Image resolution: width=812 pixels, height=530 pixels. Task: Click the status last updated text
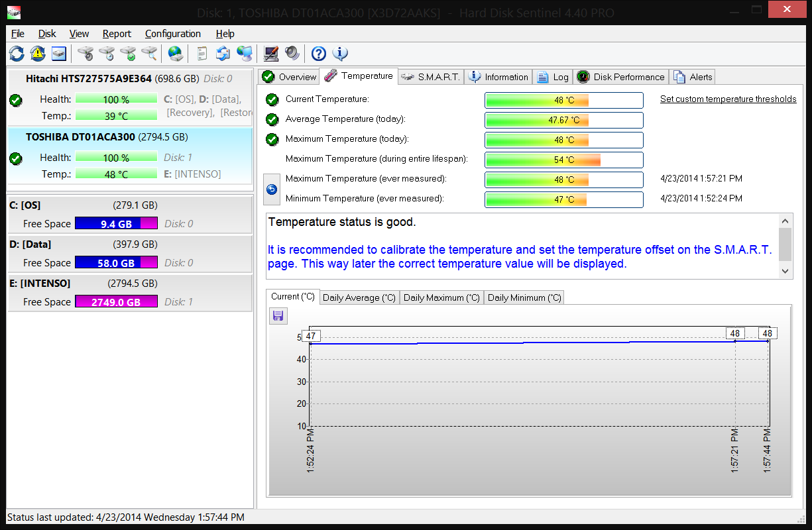point(125,517)
